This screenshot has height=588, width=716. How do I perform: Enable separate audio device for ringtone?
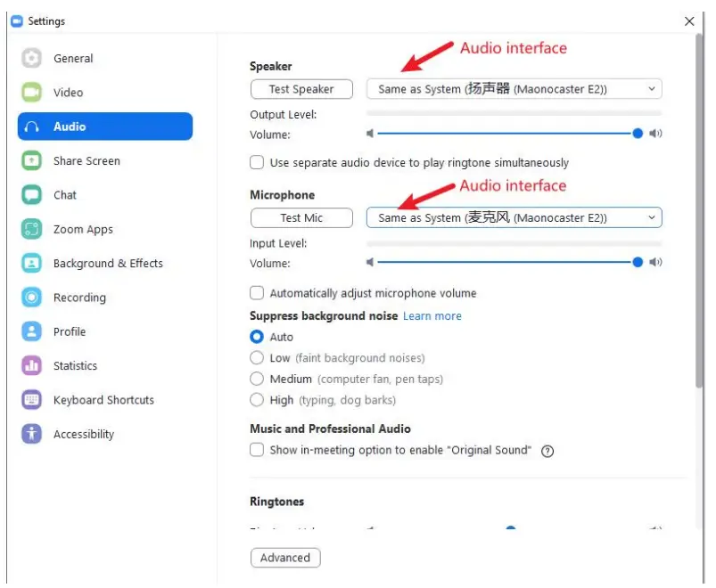[x=257, y=163]
